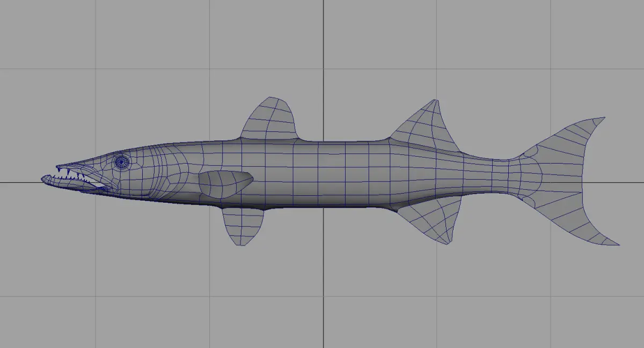This screenshot has width=644, height=348.
Task: Select the pelvic fin under the belly
Action: coord(242,226)
